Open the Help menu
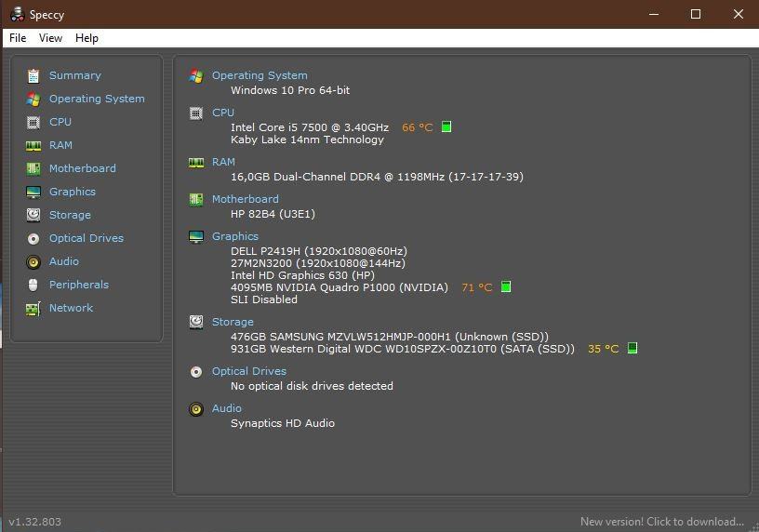 87,38
